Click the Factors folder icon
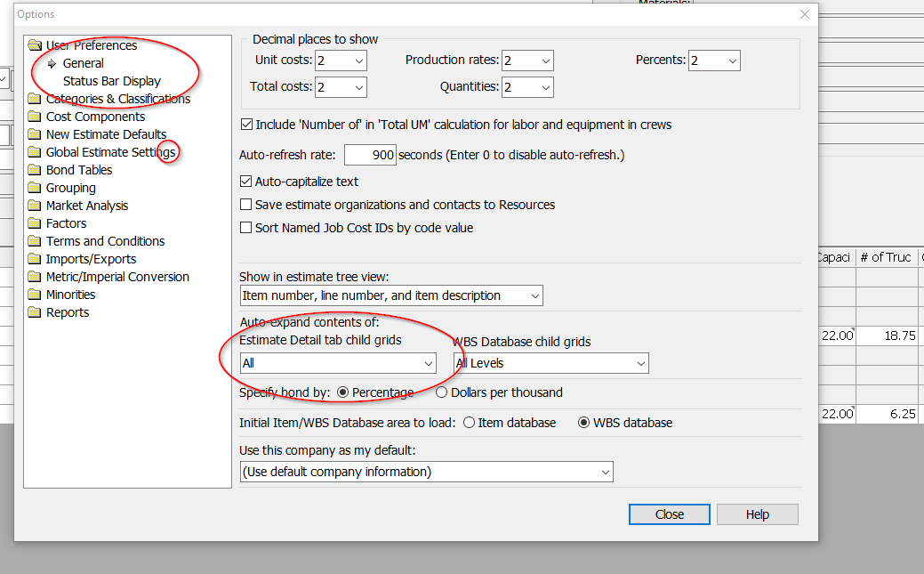 [x=35, y=223]
